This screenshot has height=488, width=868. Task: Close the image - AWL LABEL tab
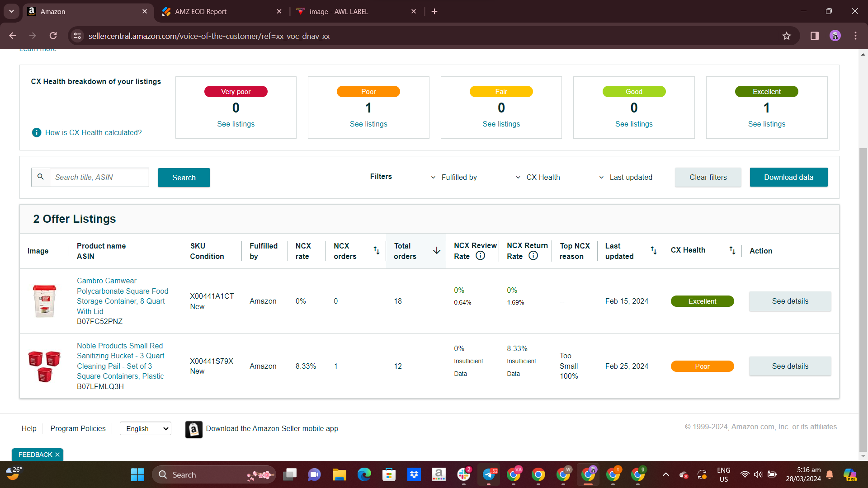[x=414, y=11]
